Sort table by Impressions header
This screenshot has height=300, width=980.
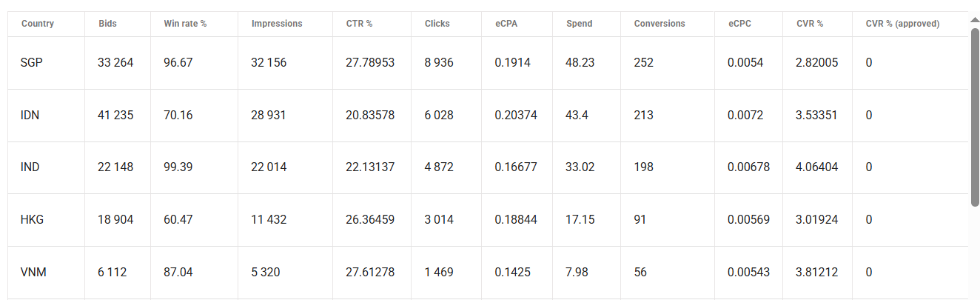pyautogui.click(x=277, y=24)
